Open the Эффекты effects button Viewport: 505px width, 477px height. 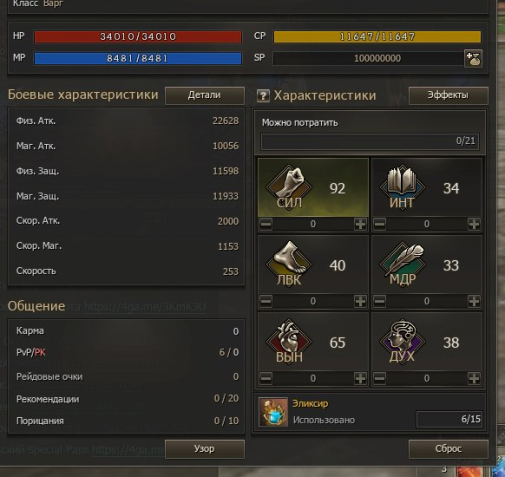point(448,95)
